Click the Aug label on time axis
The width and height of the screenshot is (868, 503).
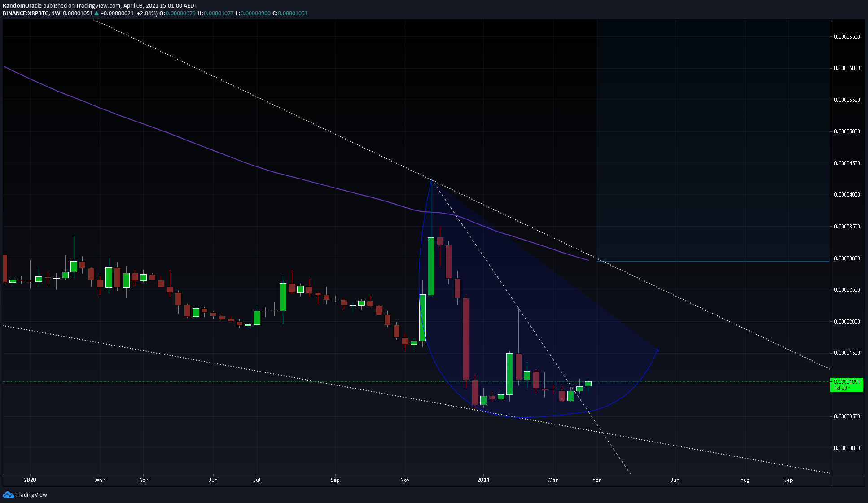coord(745,480)
